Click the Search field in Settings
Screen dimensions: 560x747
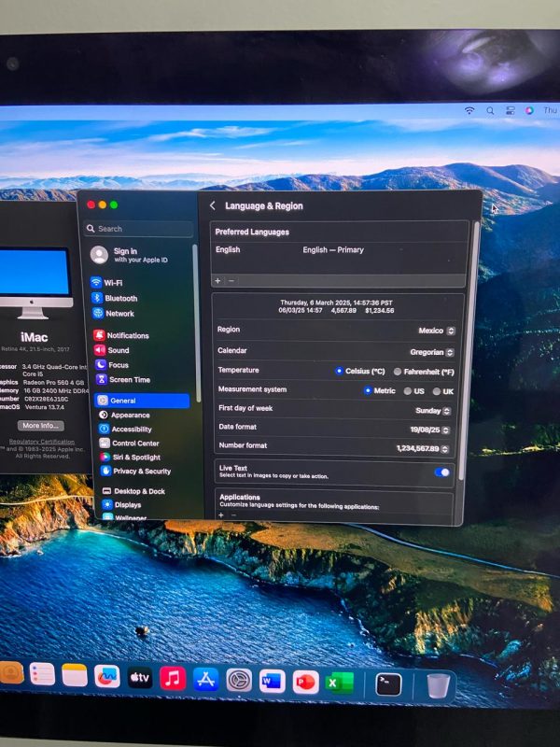tap(140, 229)
